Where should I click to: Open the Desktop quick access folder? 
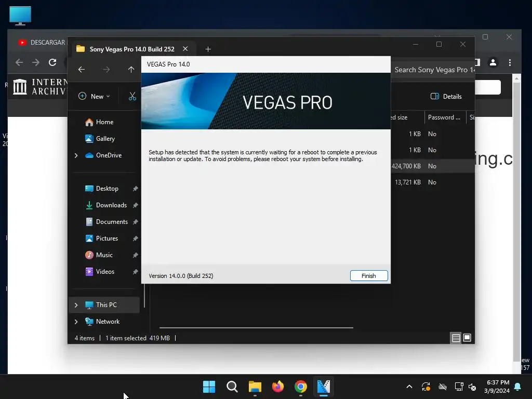107,189
